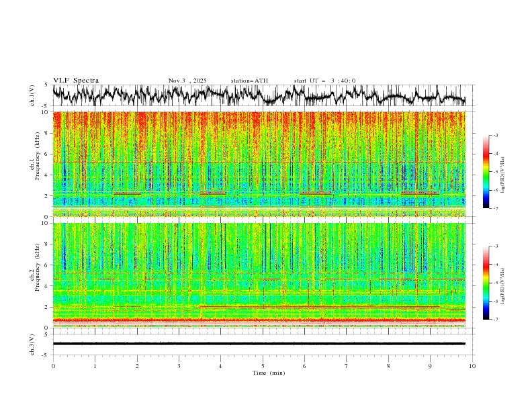The image size is (532, 411).
Task: Click the "ch.1(V)" axis label
Action: coord(32,95)
